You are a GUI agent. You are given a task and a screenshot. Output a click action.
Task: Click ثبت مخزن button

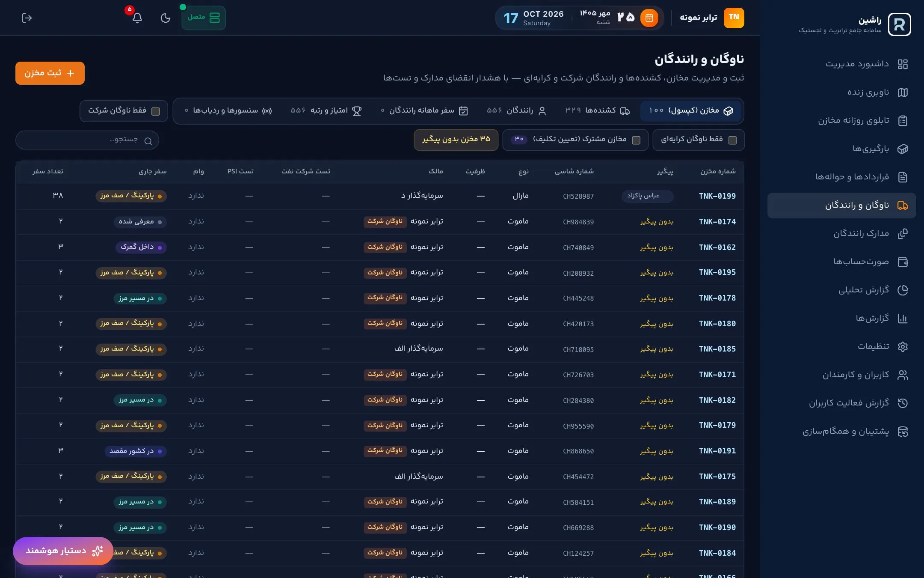pyautogui.click(x=50, y=73)
